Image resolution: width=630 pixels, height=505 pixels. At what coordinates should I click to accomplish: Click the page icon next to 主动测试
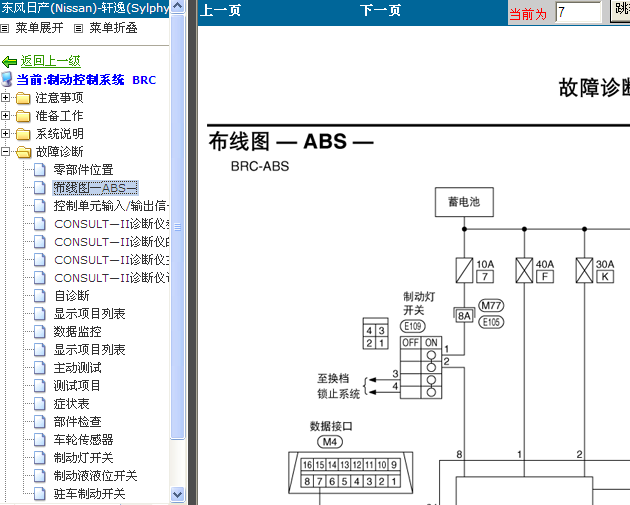[x=39, y=368]
